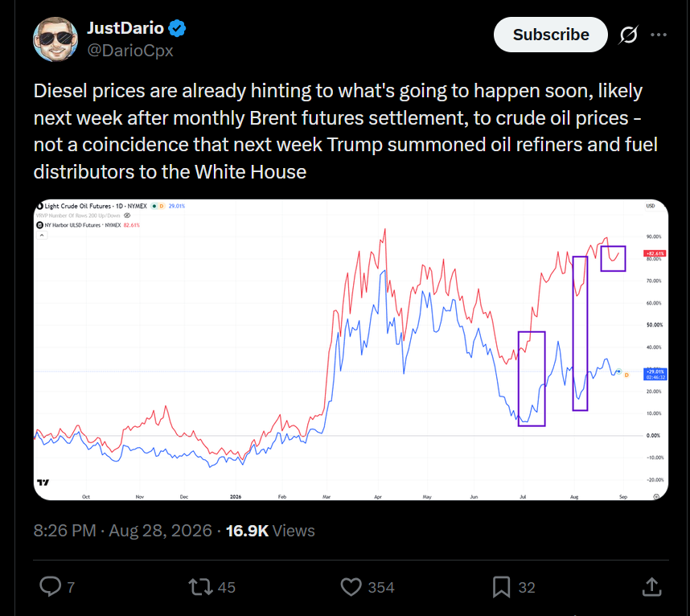Click the chart settings icon bottom-right
Screen dimensions: 690x616
656,496
